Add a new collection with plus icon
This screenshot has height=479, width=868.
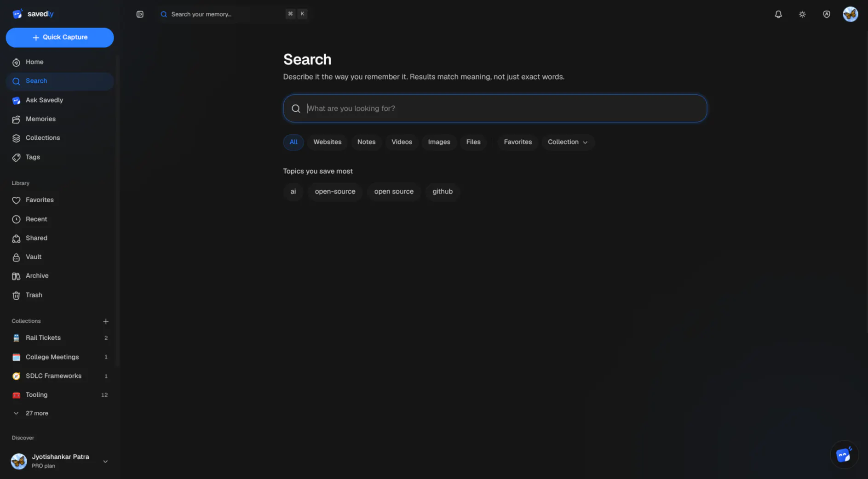(105, 321)
